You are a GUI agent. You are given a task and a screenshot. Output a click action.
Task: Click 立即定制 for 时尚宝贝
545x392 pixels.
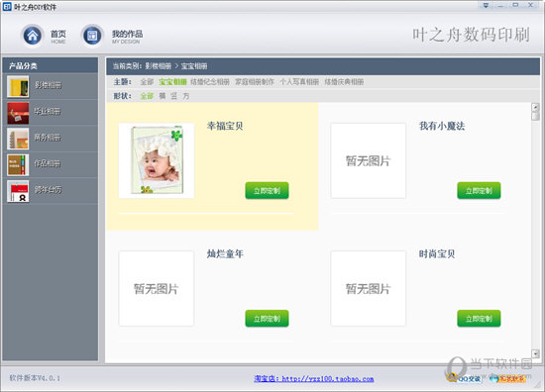(x=479, y=319)
